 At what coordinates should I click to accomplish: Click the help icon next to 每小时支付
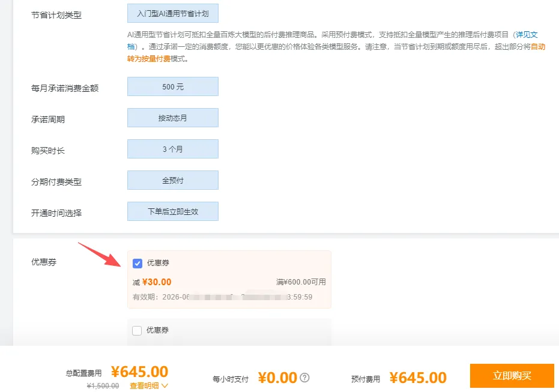tap(304, 378)
